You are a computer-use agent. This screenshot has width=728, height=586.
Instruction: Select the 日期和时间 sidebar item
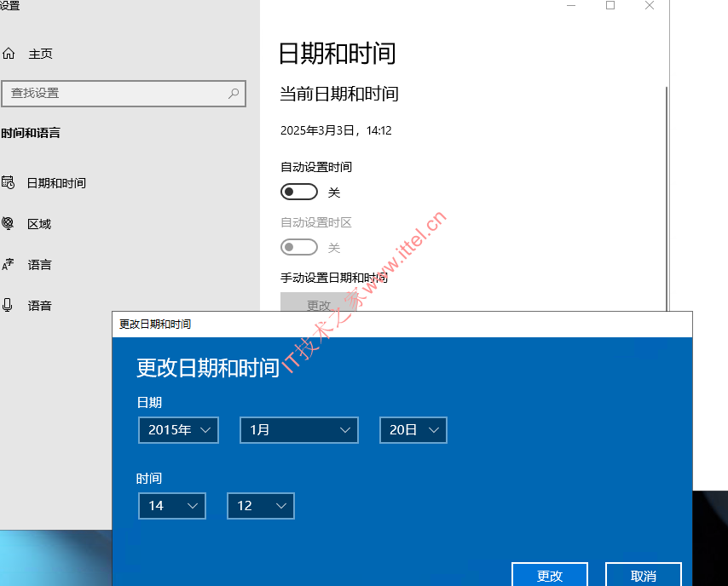coord(56,183)
